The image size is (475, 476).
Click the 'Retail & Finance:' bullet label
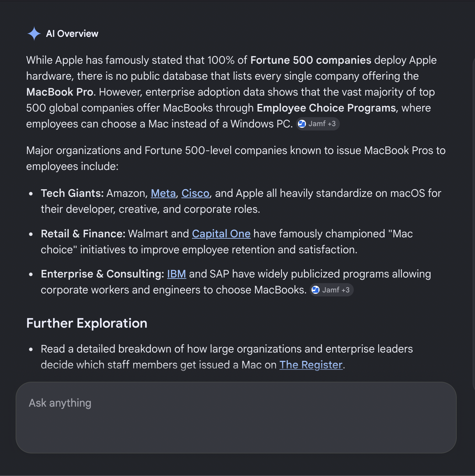(x=83, y=234)
